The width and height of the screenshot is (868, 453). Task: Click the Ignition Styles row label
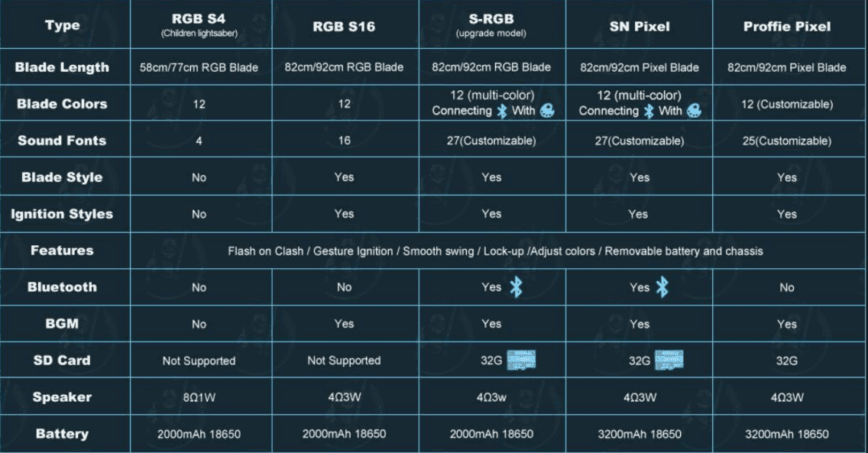click(62, 214)
